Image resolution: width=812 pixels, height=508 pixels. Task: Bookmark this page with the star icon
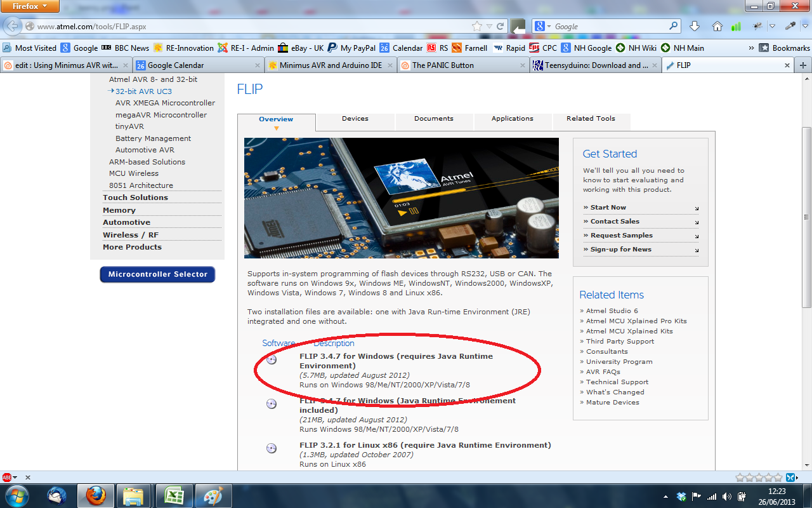pos(477,27)
